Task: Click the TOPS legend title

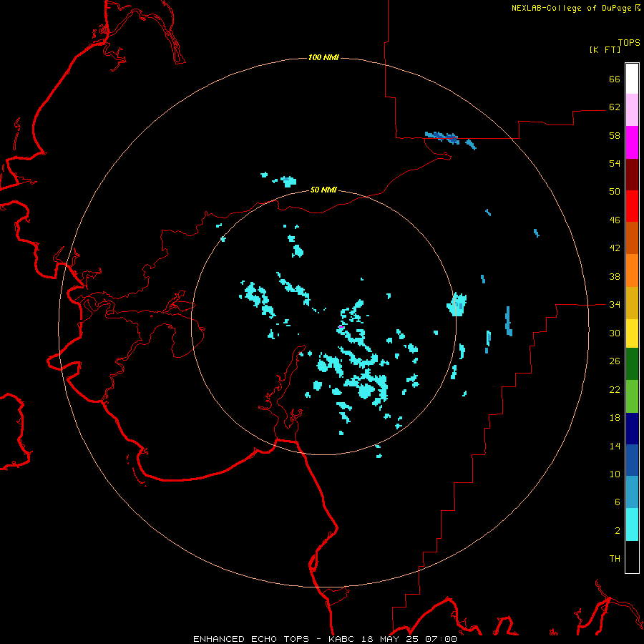Action: coord(629,43)
